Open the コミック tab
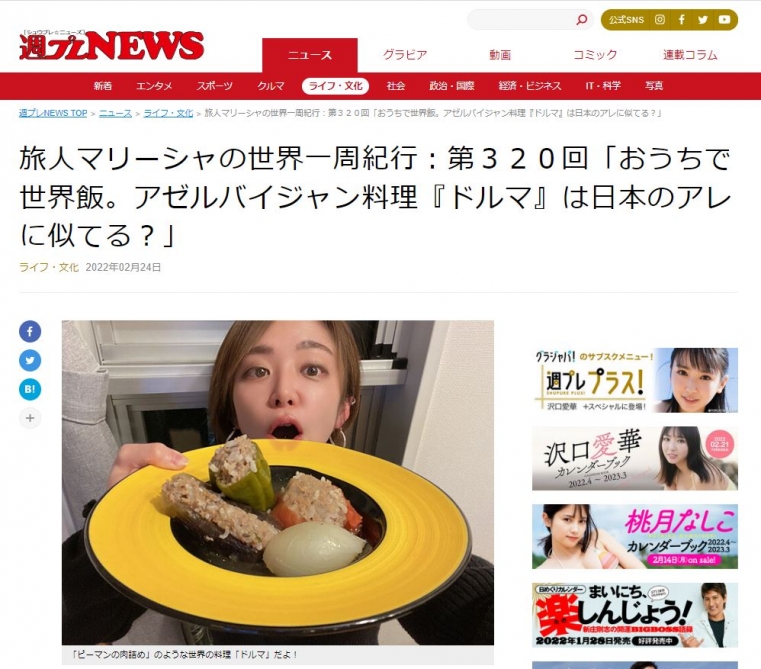This screenshot has height=669, width=761. tap(595, 55)
